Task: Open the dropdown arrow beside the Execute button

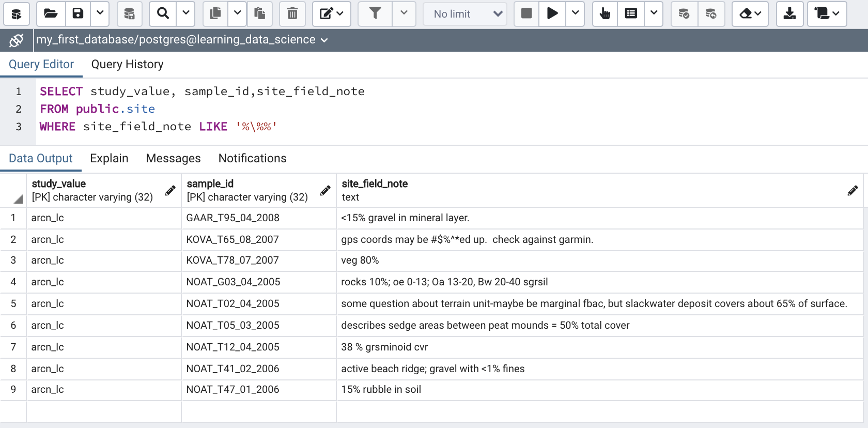Action: tap(575, 14)
